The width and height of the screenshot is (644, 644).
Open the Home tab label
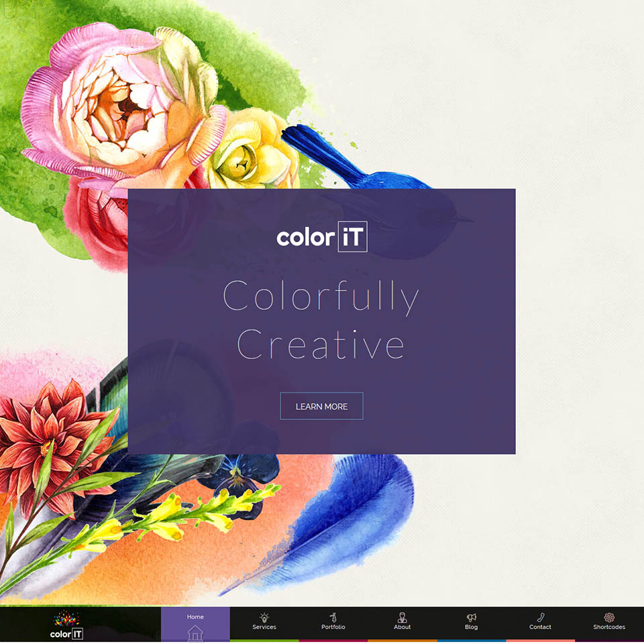[195, 616]
